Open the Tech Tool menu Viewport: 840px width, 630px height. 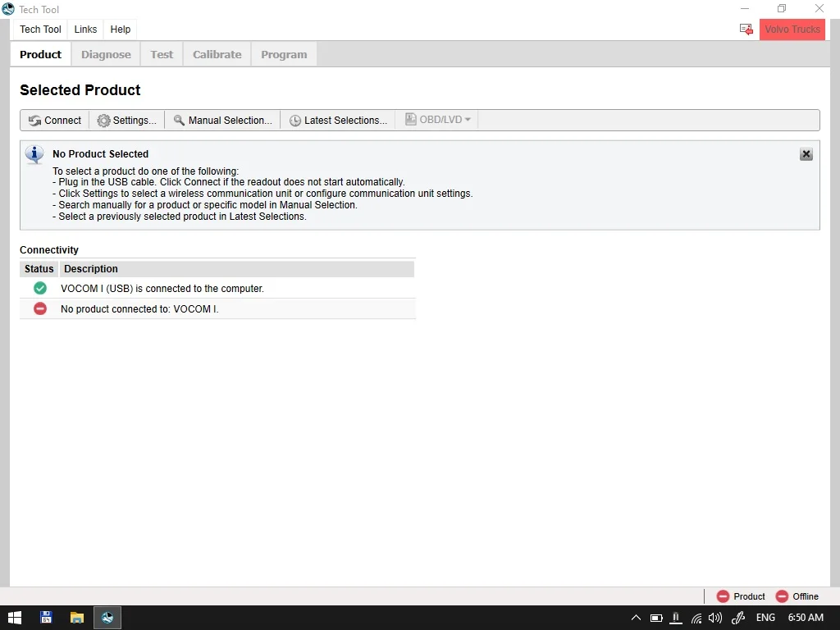41,30
